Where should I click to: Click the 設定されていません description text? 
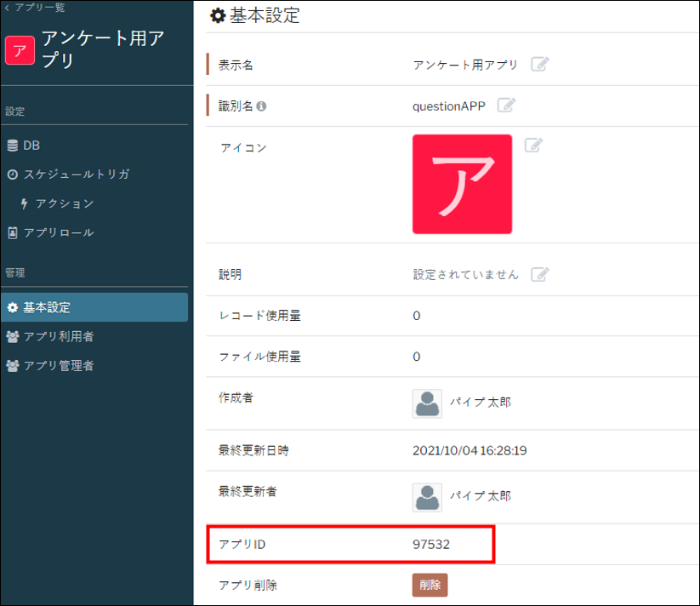(x=465, y=274)
